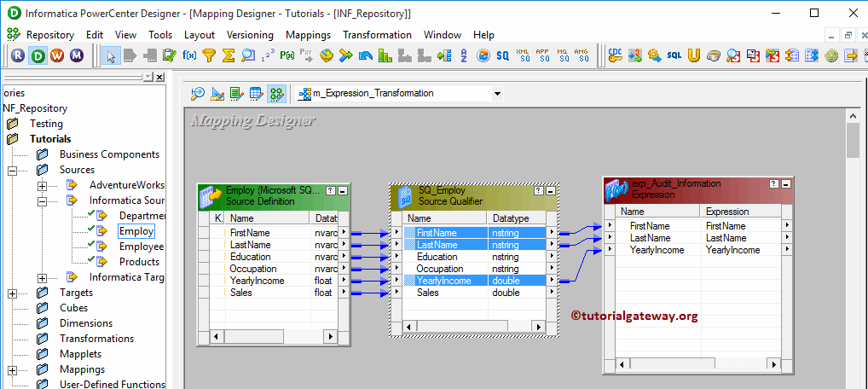Open the Source Analyzer workspace icon
868x389 pixels.
coord(198,94)
